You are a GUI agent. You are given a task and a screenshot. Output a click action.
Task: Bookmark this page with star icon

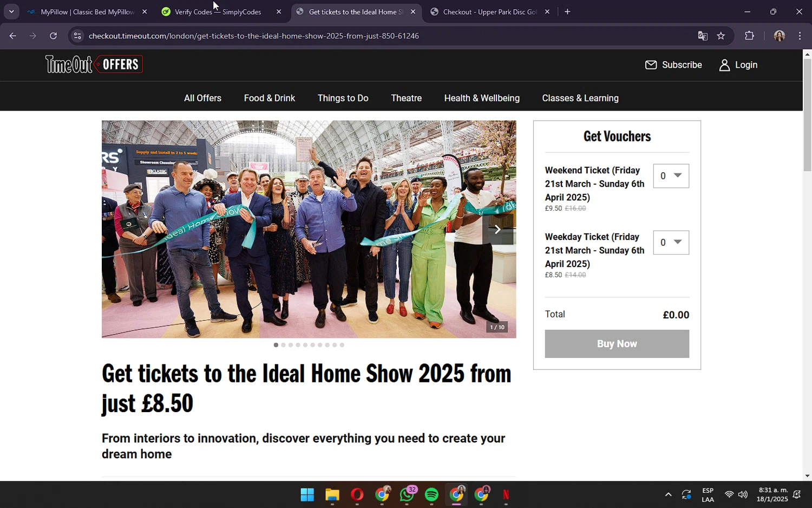coord(721,36)
